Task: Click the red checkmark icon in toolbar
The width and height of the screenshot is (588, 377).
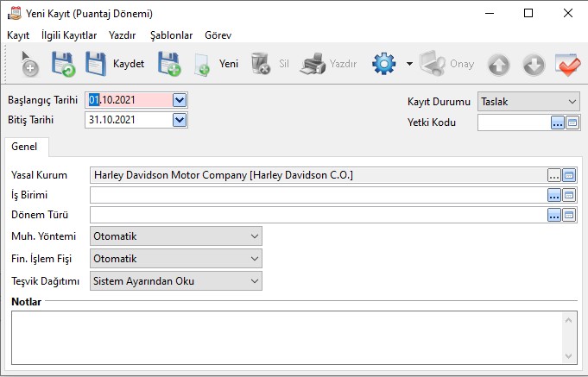Action: 567,64
